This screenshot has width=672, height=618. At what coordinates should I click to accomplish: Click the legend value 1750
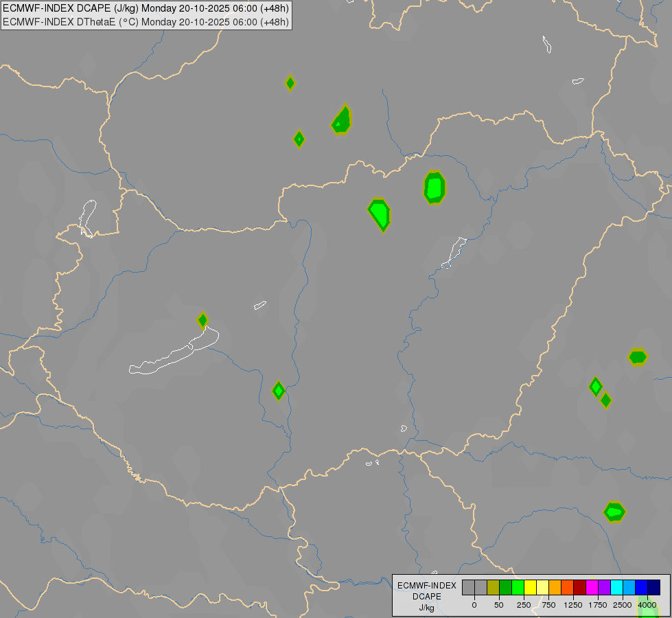pos(598,605)
